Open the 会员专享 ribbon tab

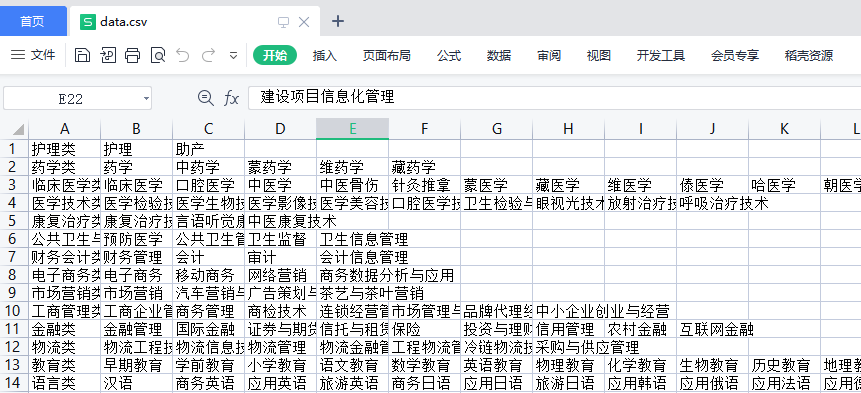[x=735, y=55]
